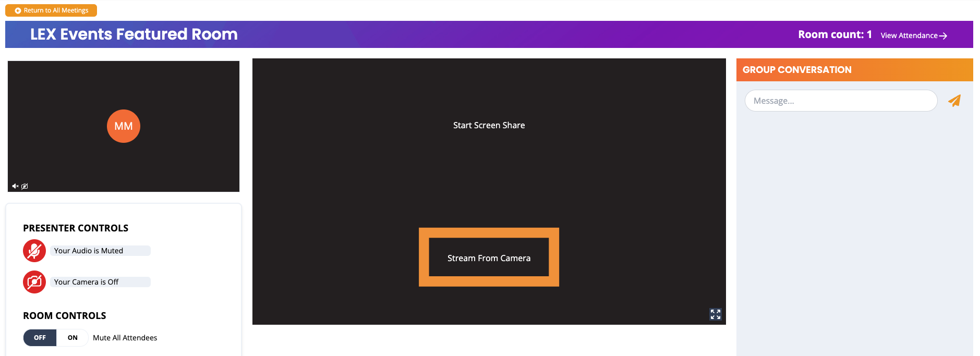The height and width of the screenshot is (356, 980).
Task: Send message with the paper plane icon
Action: 954,101
